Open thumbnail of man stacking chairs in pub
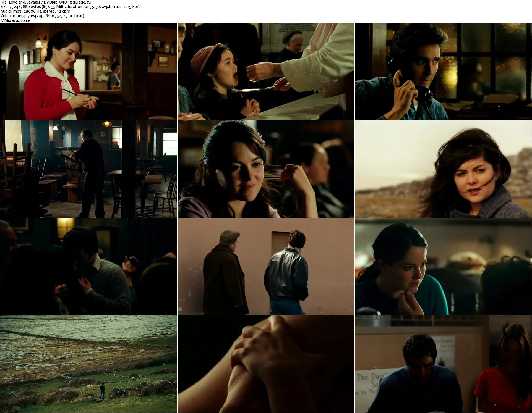This screenshot has height=413, width=532. (x=89, y=169)
